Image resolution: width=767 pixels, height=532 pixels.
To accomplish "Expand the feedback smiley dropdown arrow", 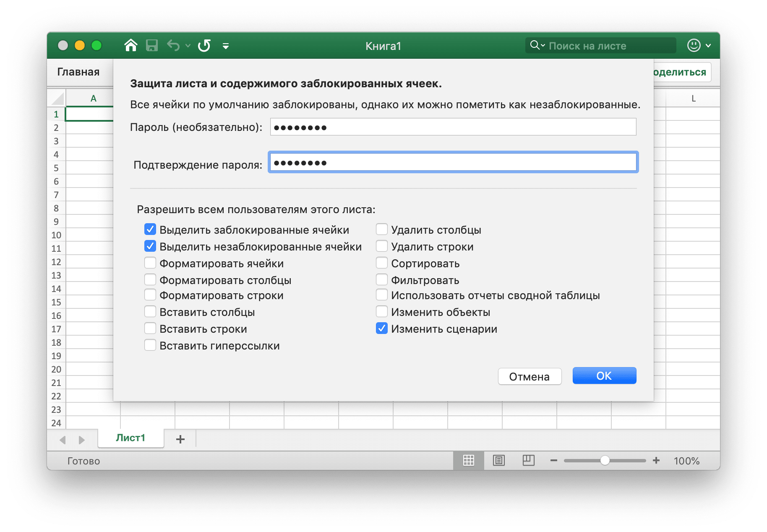I will [x=708, y=46].
